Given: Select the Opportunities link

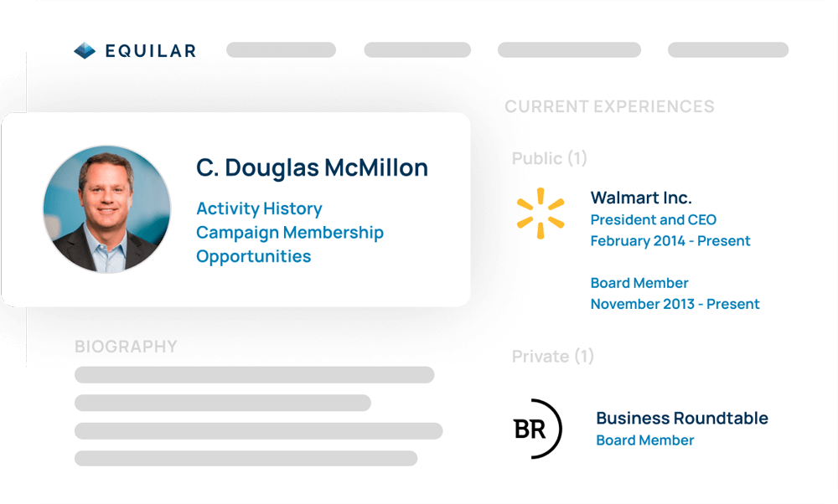Looking at the screenshot, I should pyautogui.click(x=253, y=256).
